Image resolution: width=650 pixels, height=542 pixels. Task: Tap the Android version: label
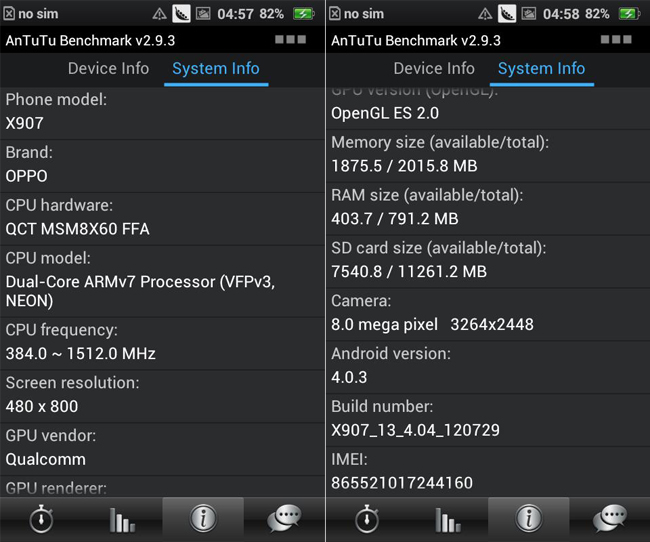coord(391,354)
